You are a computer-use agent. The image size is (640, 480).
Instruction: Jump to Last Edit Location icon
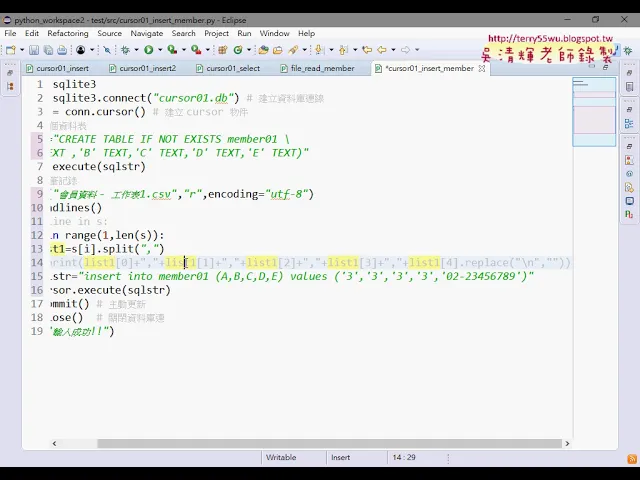coord(367,50)
